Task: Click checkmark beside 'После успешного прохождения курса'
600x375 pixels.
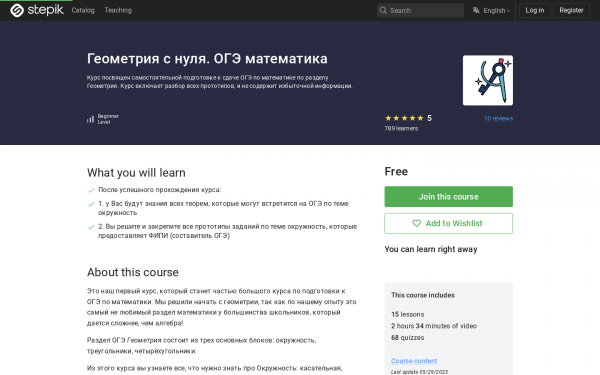Action: [x=91, y=190]
